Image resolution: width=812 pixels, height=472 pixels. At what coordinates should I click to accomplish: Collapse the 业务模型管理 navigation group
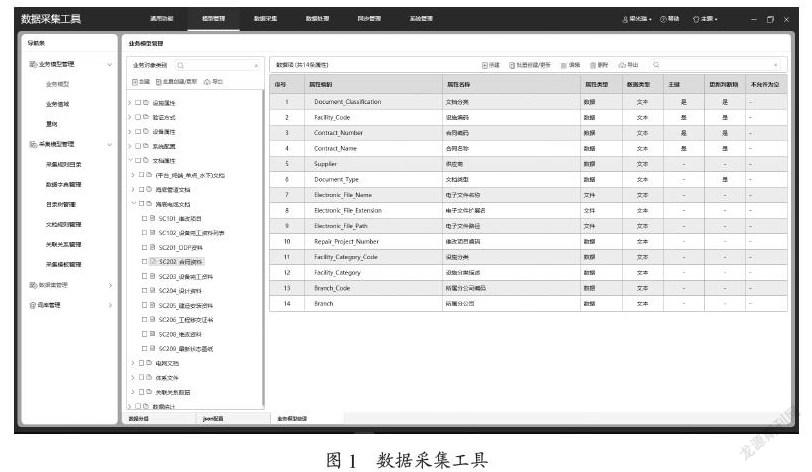pyautogui.click(x=109, y=65)
